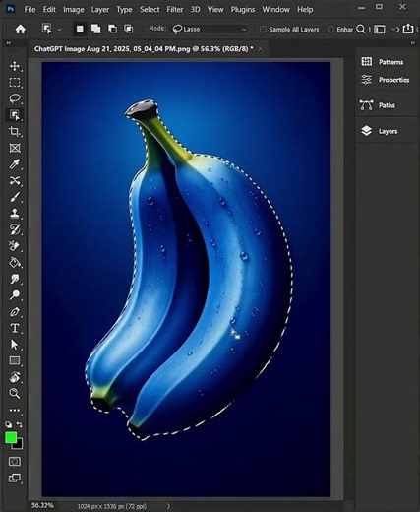Select the Zoom tool in toolbar

click(15, 393)
